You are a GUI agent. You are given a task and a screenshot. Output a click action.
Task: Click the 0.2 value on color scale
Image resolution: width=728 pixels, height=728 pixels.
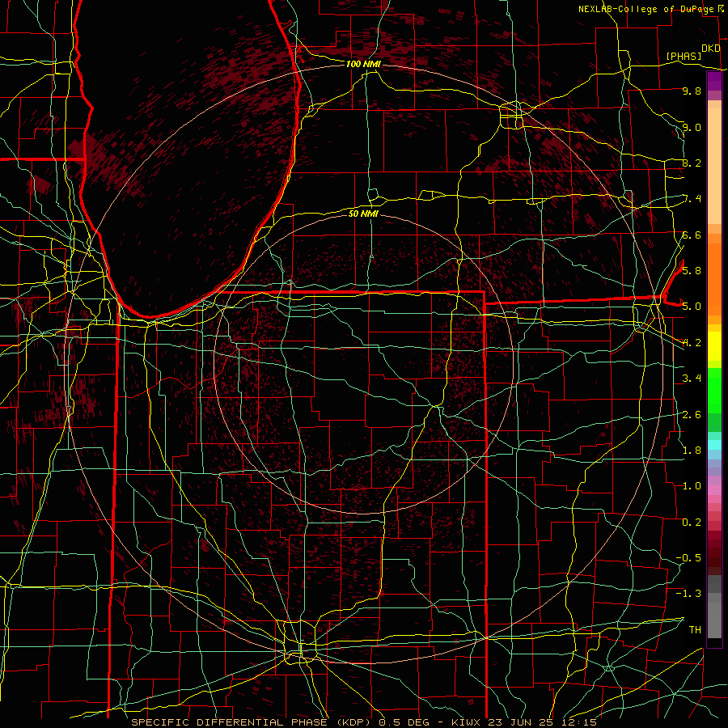(692, 523)
